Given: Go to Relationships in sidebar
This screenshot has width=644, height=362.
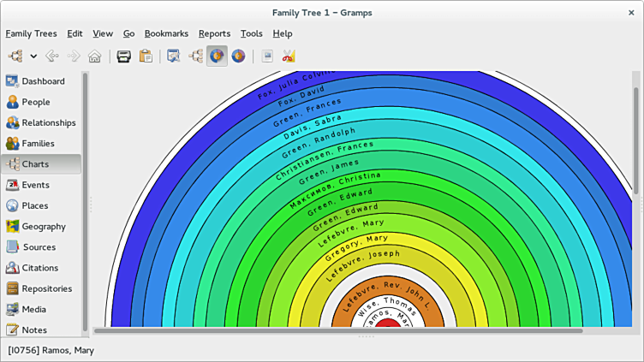Looking at the screenshot, I should tap(48, 122).
